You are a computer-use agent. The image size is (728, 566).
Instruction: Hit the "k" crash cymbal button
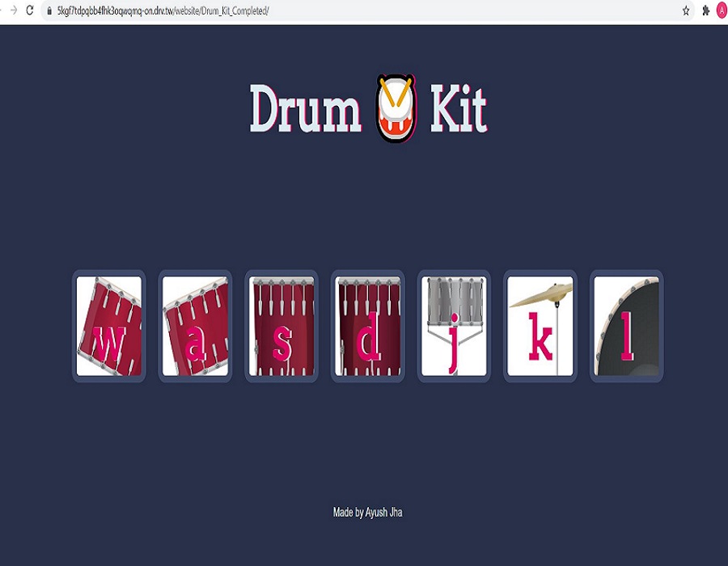click(540, 326)
